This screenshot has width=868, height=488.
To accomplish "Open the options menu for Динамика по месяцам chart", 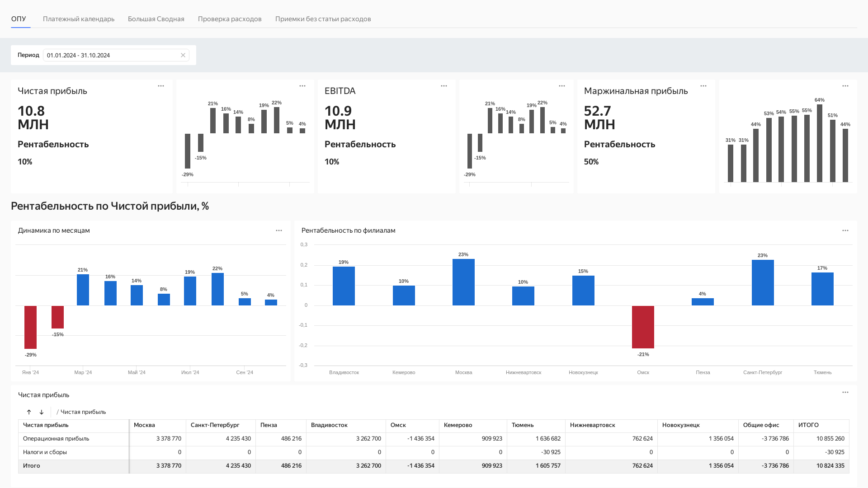I will 279,230.
